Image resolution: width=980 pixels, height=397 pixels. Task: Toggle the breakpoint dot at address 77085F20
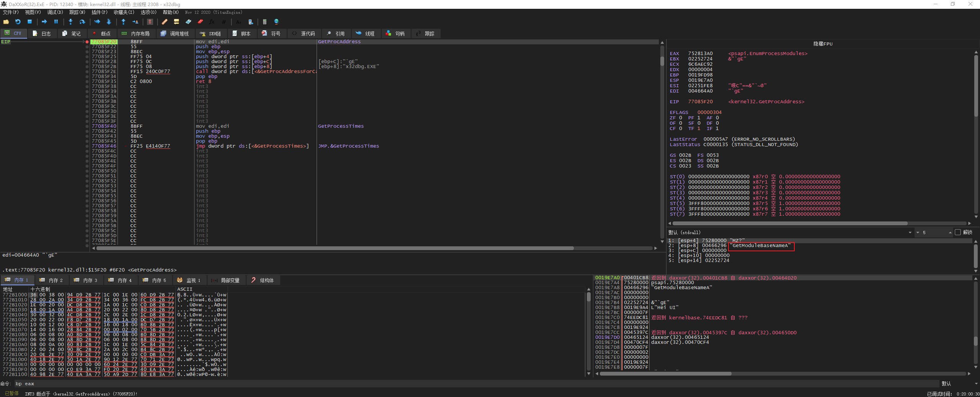tap(87, 42)
